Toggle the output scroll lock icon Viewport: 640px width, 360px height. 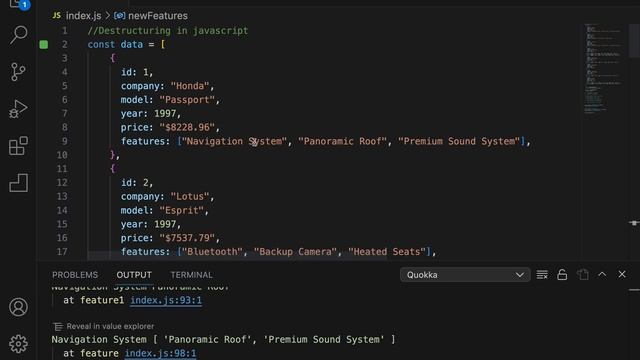(x=562, y=275)
